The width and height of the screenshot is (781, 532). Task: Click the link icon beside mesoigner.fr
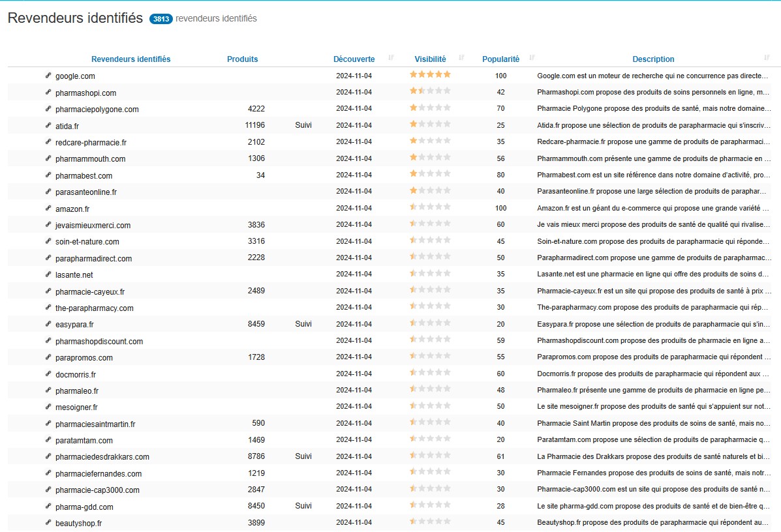[x=48, y=407]
